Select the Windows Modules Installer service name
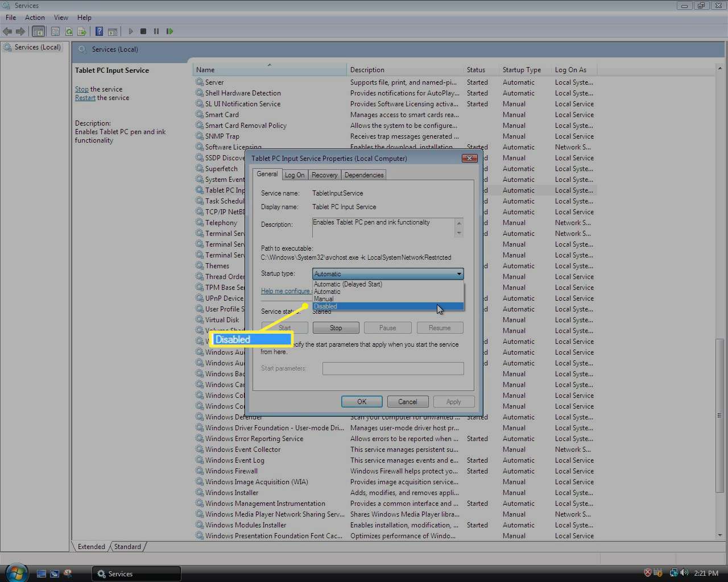The height and width of the screenshot is (582, 728). 246,525
